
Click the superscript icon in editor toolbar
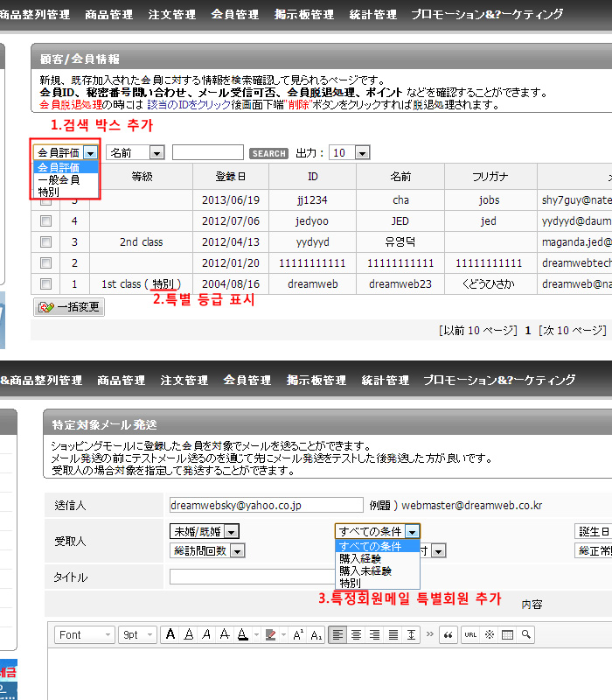298,634
